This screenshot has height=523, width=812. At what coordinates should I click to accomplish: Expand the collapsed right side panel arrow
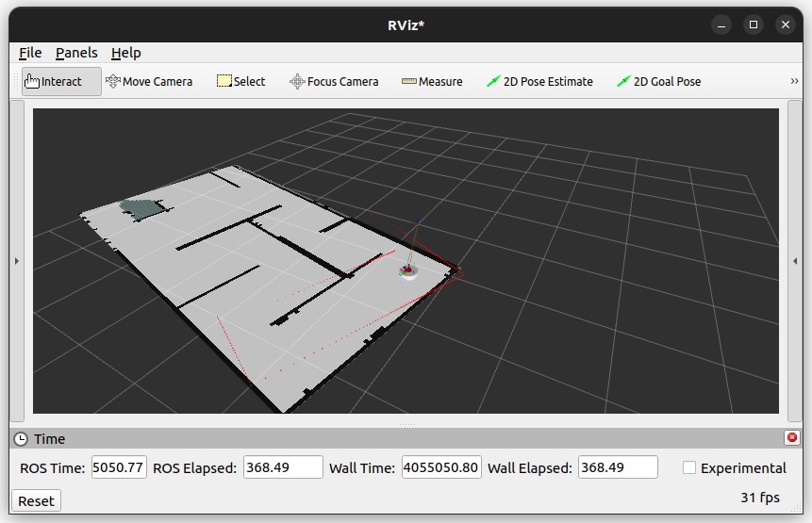795,261
